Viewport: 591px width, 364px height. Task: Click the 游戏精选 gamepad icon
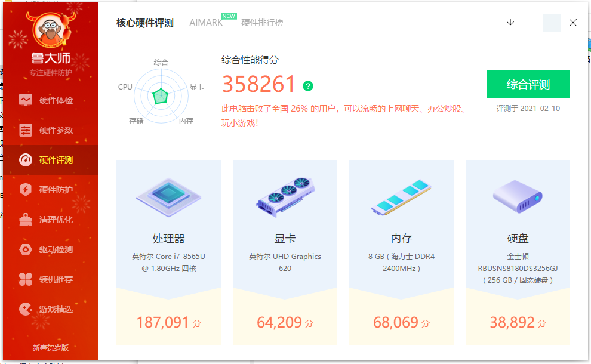[26, 309]
